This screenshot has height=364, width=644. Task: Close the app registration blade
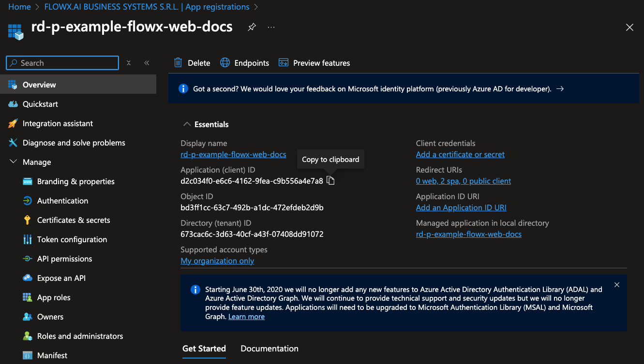[x=629, y=28]
